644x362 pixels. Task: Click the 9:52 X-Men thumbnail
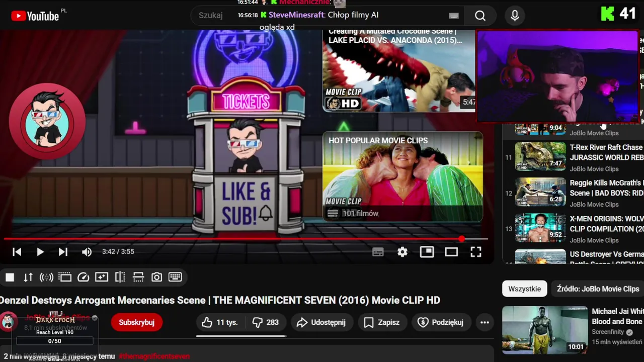point(540,228)
